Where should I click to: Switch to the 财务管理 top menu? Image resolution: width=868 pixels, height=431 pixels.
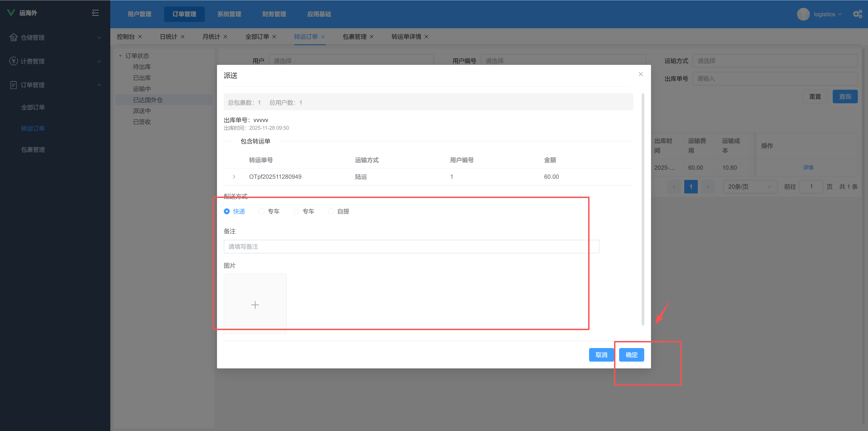274,14
